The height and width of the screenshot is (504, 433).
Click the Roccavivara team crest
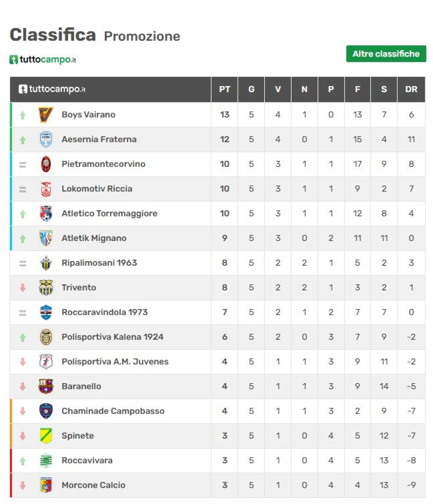coord(46,460)
